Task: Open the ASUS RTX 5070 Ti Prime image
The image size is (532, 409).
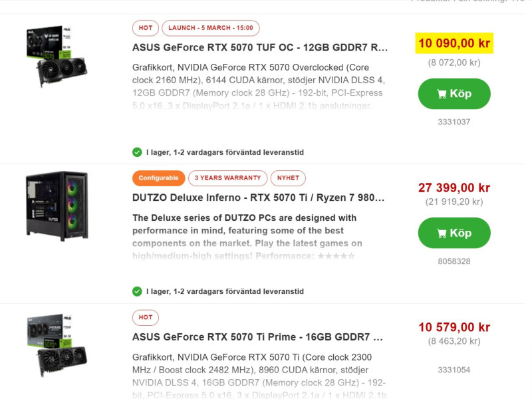Action: point(57,346)
